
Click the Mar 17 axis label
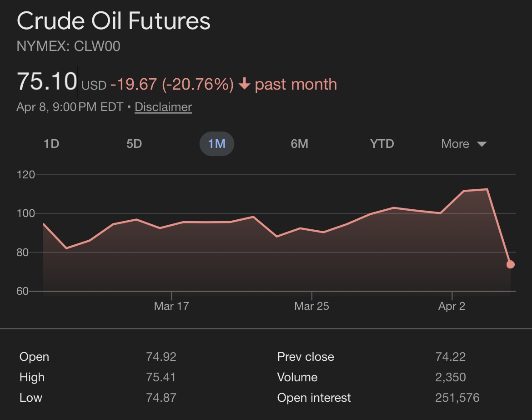click(171, 306)
